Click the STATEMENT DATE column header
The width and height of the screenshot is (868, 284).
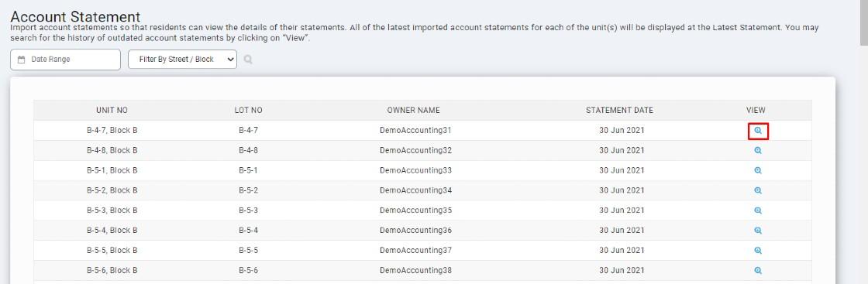(x=619, y=111)
